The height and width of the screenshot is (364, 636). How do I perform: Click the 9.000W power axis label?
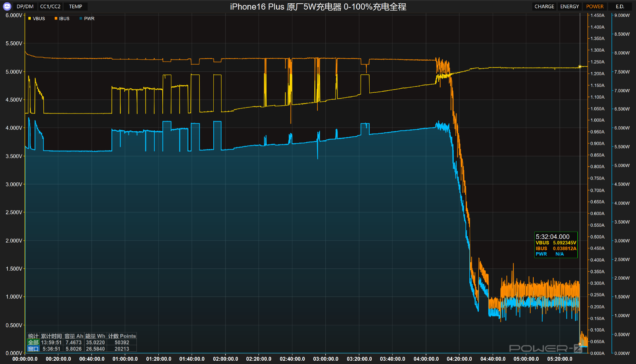tap(622, 16)
